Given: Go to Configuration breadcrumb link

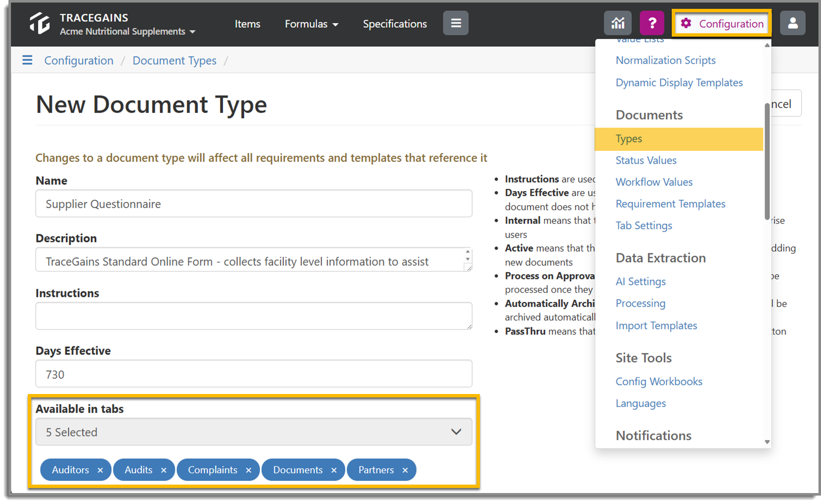Looking at the screenshot, I should pos(79,60).
